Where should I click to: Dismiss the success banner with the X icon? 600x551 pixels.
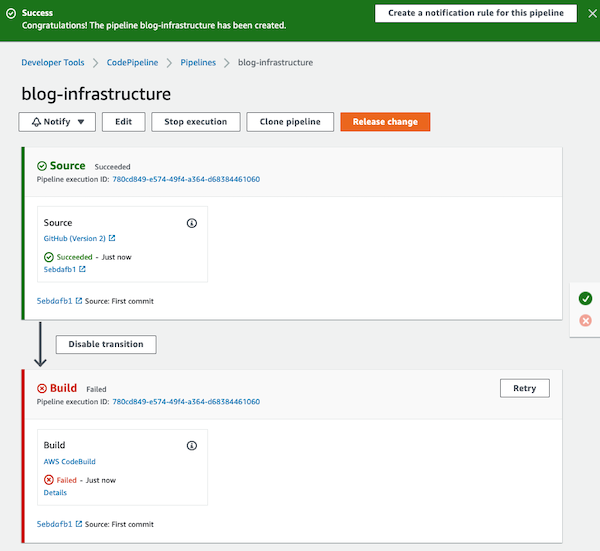pos(592,14)
